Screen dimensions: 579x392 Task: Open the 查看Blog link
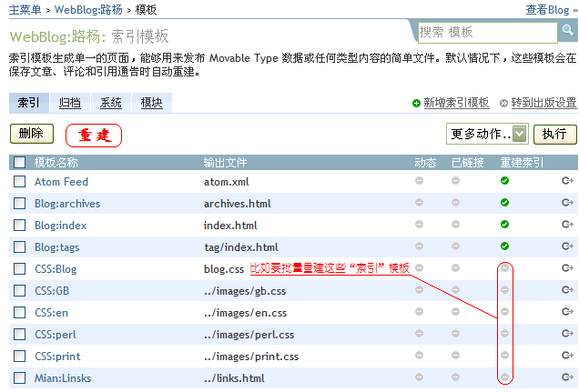tap(548, 10)
